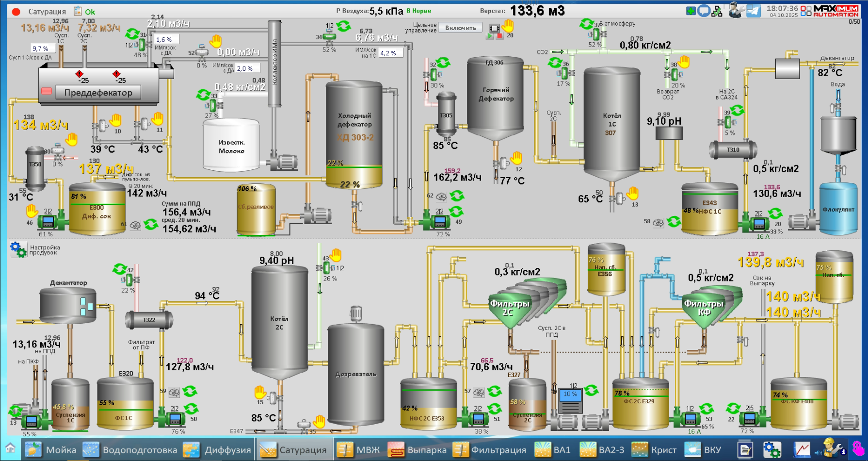Open the Telegram paper-plane icon
Image resolution: width=868 pixels, height=461 pixels.
point(753,11)
